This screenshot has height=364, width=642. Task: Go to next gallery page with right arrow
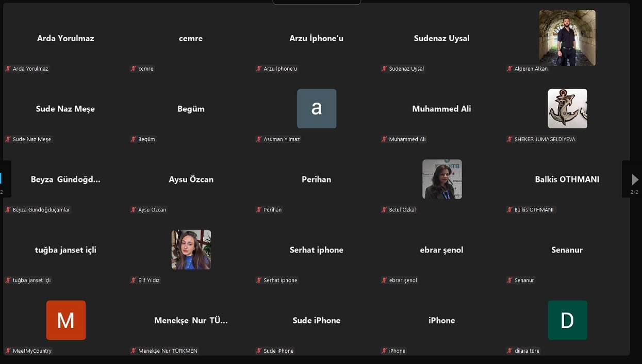coord(635,179)
